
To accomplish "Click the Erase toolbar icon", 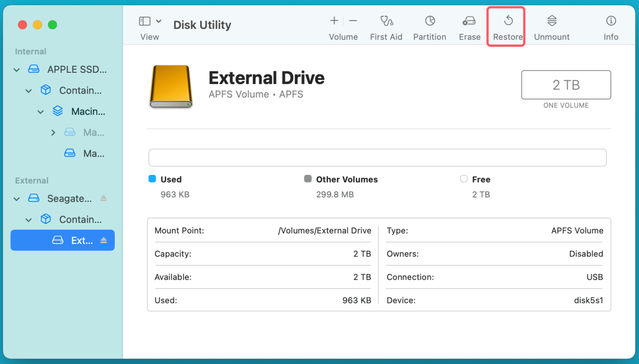I will (469, 25).
